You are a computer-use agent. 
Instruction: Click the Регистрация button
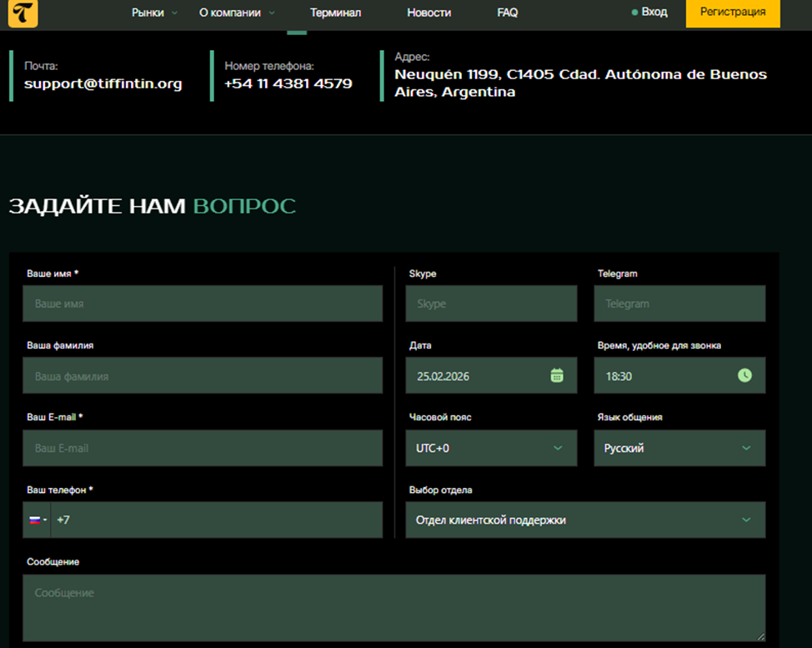tap(732, 13)
